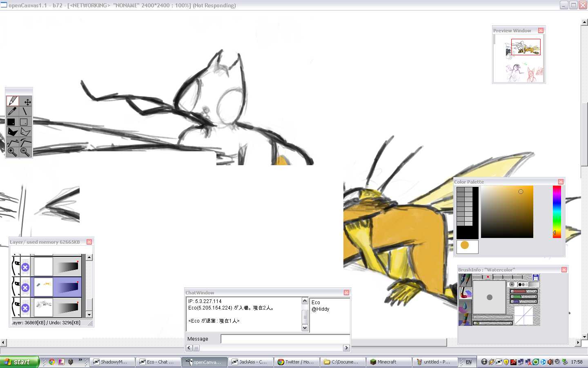Click the round brush tip shape button
This screenshot has height=368, width=588.
point(512,284)
